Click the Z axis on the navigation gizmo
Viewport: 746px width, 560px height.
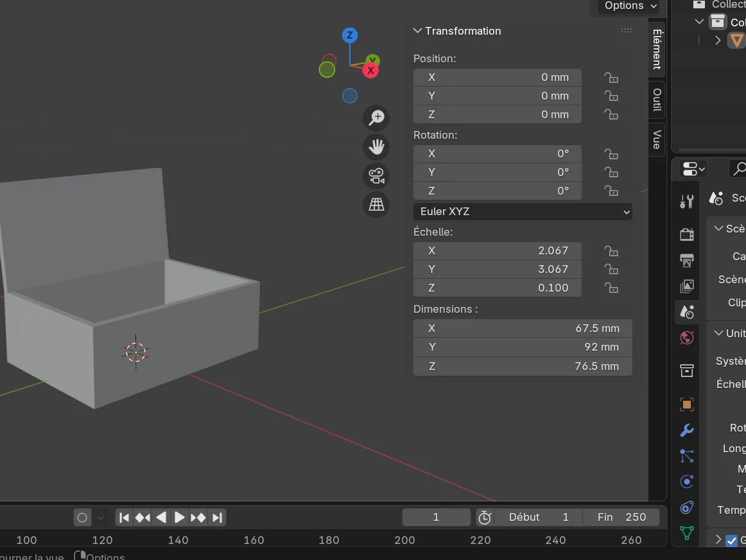[x=350, y=35]
